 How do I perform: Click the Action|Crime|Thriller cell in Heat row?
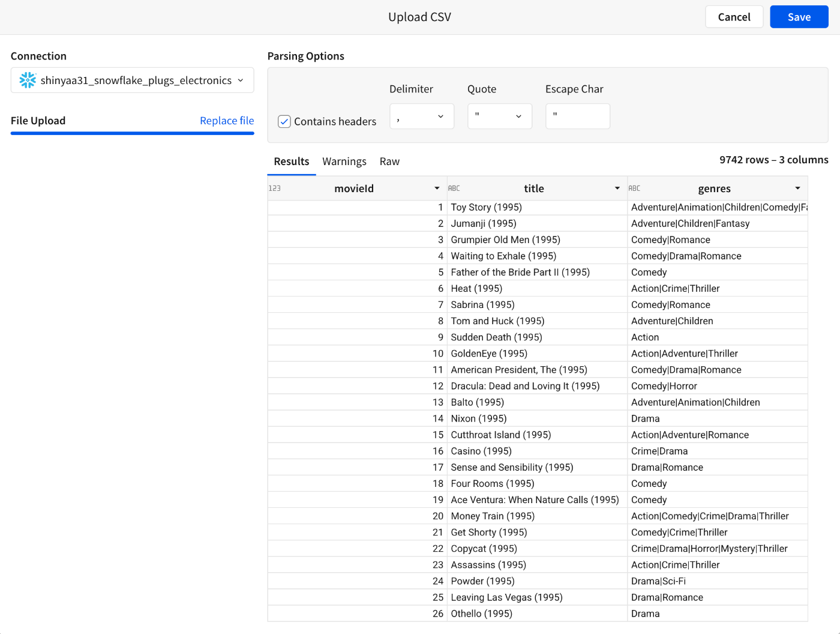click(718, 288)
